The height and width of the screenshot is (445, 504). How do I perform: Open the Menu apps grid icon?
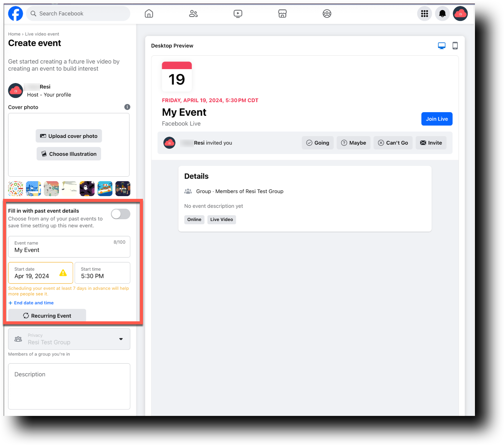[x=424, y=13]
